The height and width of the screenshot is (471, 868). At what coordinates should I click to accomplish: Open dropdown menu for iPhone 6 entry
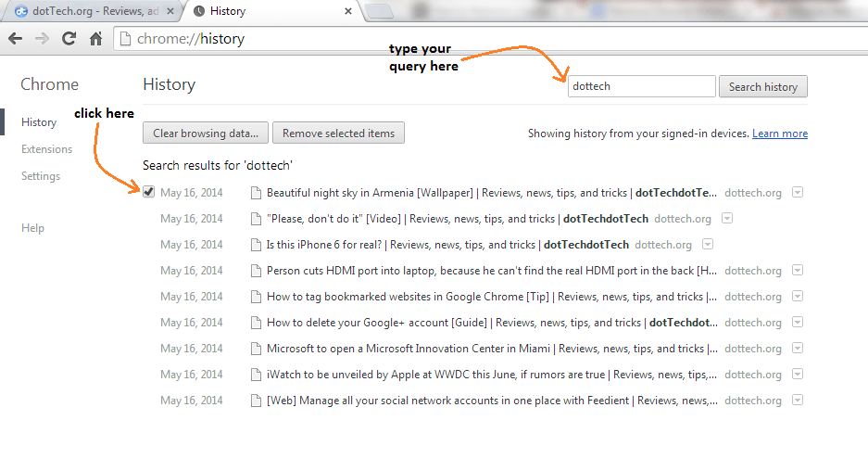coord(708,245)
